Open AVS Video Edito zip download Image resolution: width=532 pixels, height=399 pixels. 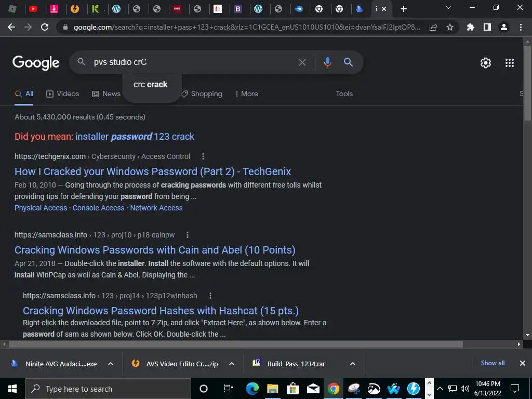click(175, 364)
